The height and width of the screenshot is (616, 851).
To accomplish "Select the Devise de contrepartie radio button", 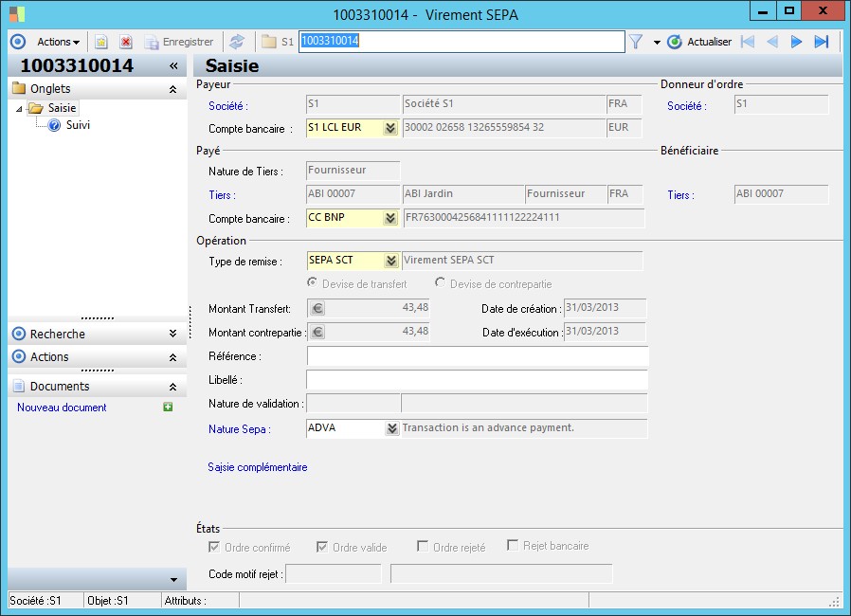I will (x=441, y=283).
